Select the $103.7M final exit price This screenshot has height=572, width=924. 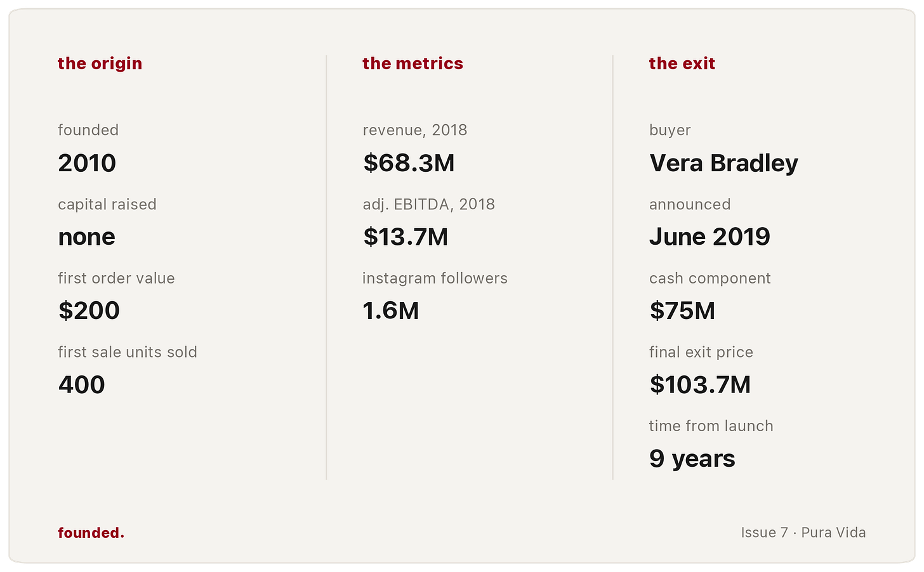click(700, 385)
